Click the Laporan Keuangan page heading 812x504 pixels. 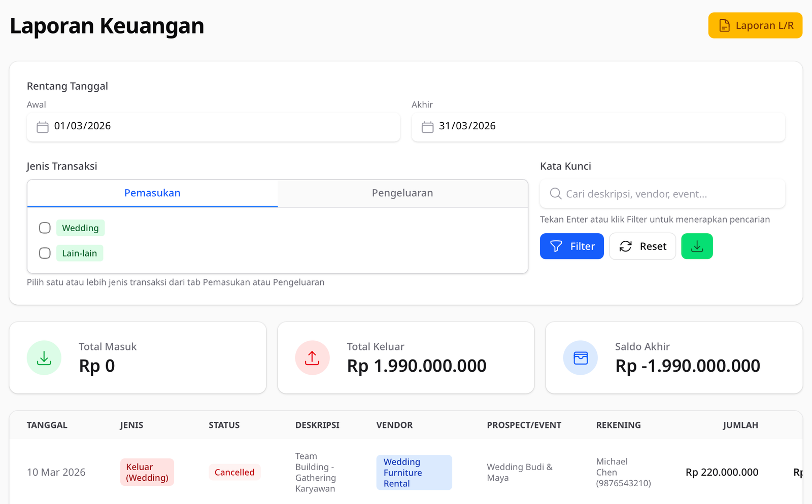click(107, 26)
